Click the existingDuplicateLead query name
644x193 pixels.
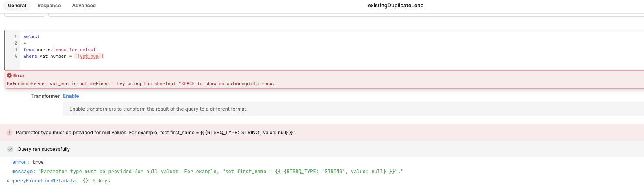coord(395,6)
